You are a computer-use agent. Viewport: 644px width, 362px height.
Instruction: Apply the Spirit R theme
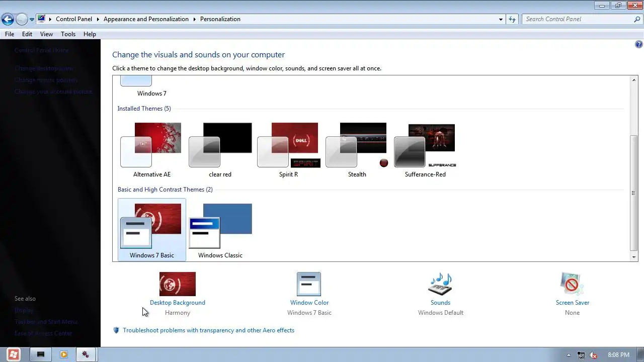(x=288, y=150)
